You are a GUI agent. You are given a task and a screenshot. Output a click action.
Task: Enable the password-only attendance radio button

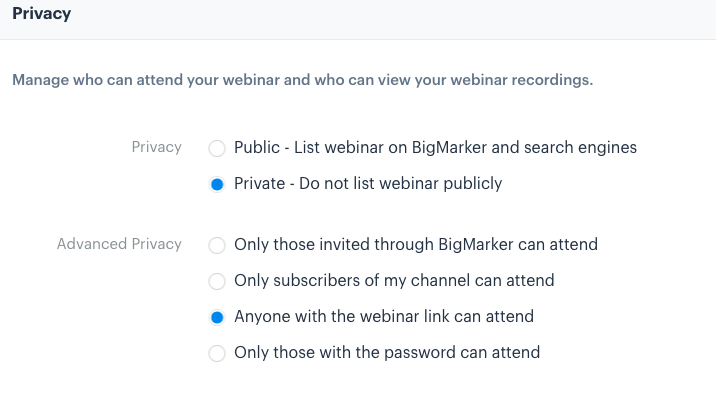click(217, 353)
